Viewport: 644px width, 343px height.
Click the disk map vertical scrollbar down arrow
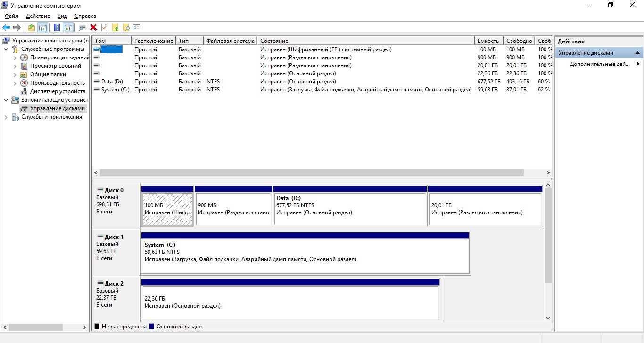[x=548, y=318]
